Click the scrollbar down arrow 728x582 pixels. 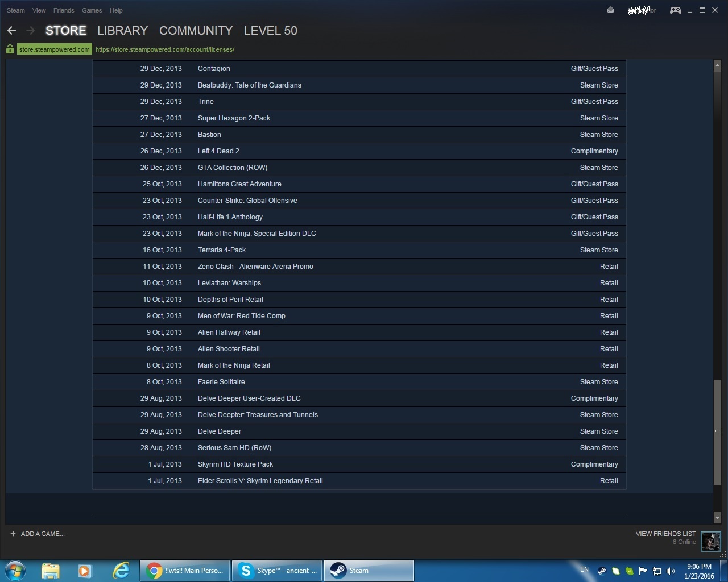click(x=717, y=518)
